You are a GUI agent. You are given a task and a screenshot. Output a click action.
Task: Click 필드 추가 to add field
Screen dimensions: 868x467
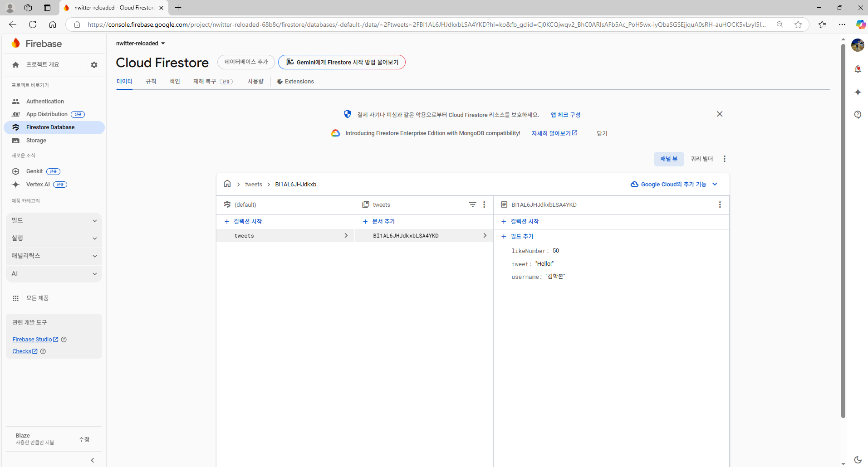click(517, 236)
